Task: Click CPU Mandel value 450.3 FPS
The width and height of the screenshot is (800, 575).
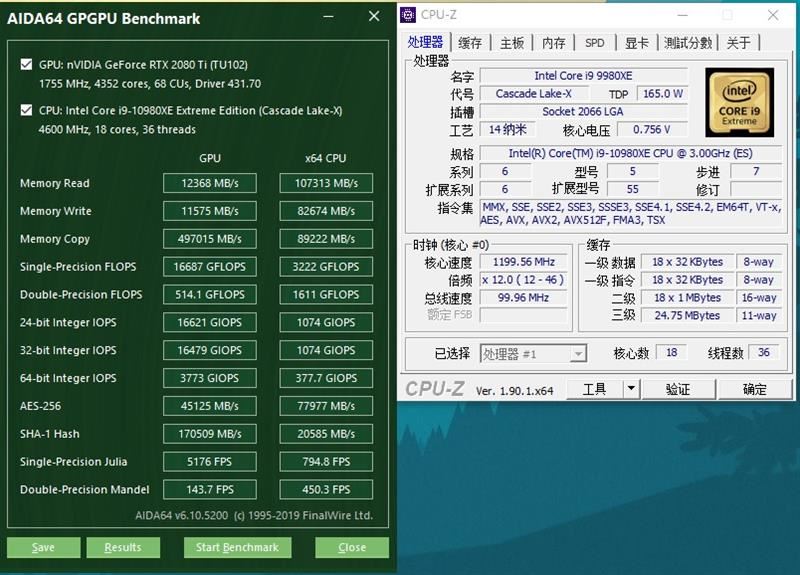Action: coord(326,490)
